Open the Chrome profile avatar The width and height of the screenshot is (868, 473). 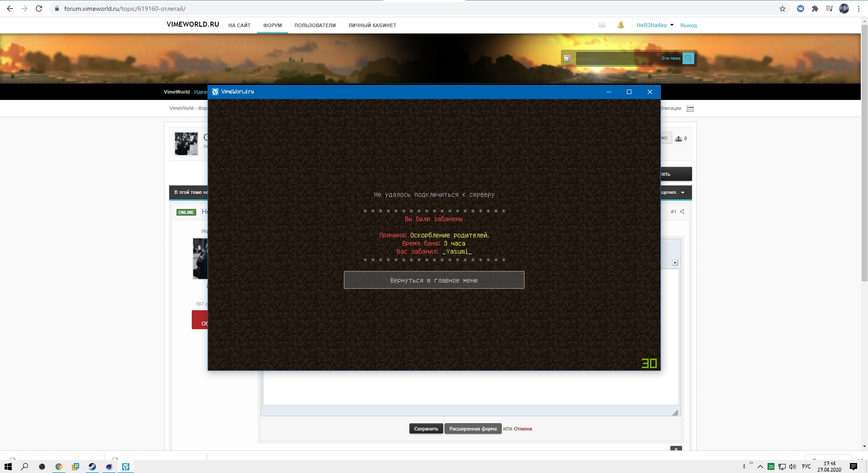point(844,9)
